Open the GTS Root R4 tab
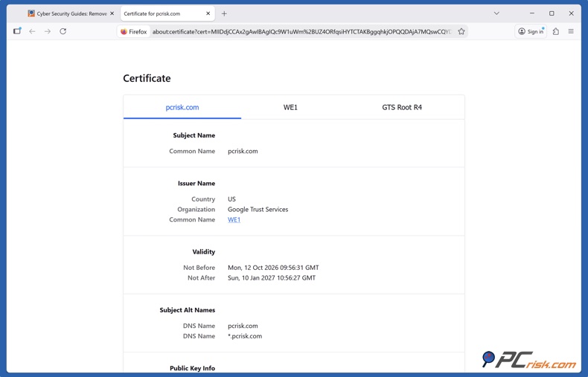The height and width of the screenshot is (377, 588). click(x=402, y=107)
